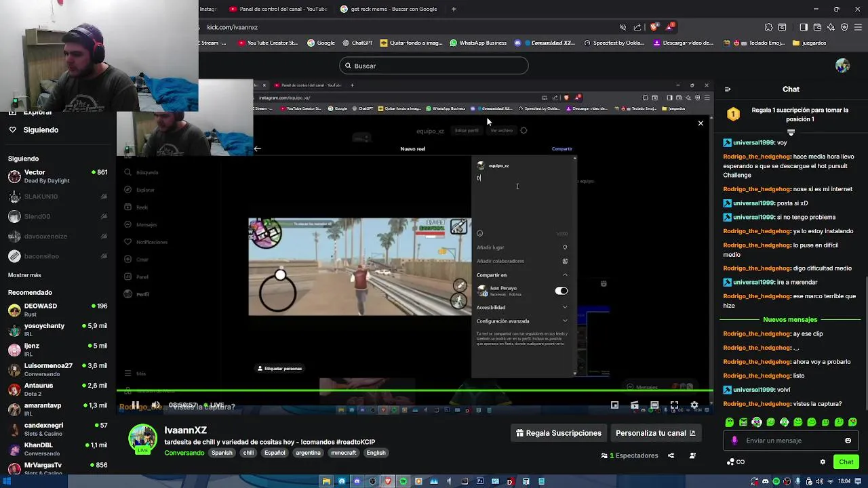This screenshot has height=488, width=868.
Task: Open picture-in-picture mode in player
Action: 614,405
